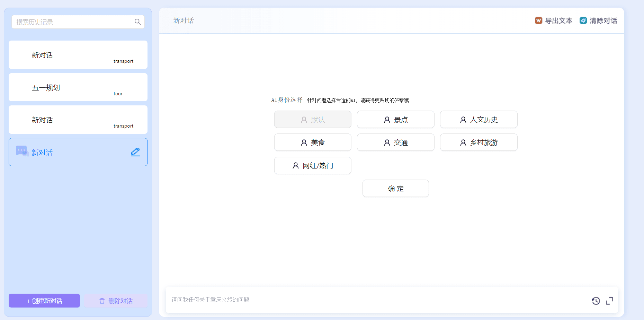644x320 pixels.
Task: Select the 景点 AI identity option
Action: [x=395, y=120]
